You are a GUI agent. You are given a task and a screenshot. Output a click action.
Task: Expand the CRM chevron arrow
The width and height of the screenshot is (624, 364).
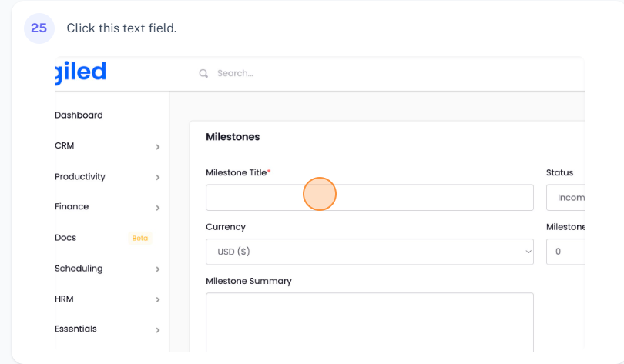click(x=158, y=147)
